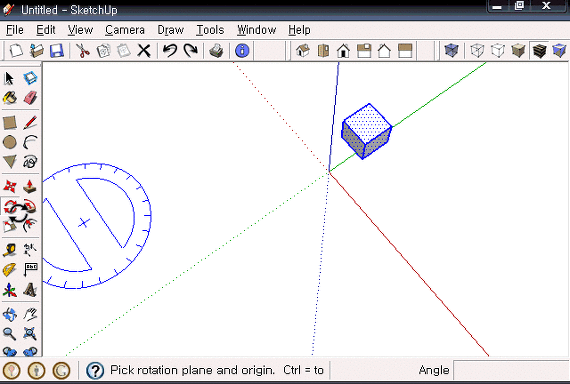Pick the 3D Text tool
This screenshot has width=570, height=384.
tap(30, 290)
